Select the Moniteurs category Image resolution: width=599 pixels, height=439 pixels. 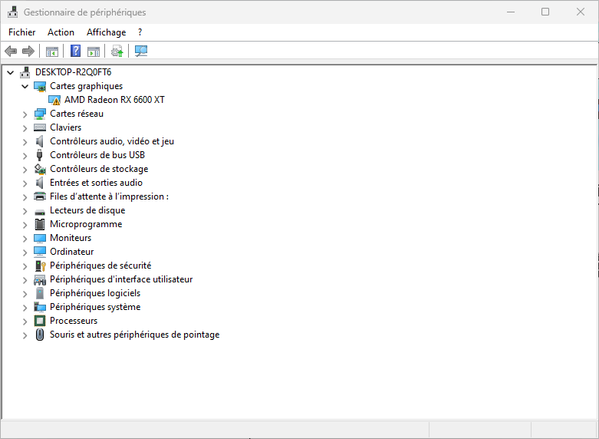pos(71,238)
